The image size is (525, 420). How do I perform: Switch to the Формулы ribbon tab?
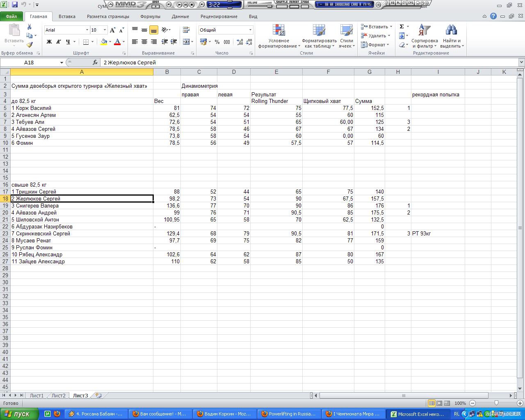[x=150, y=16]
